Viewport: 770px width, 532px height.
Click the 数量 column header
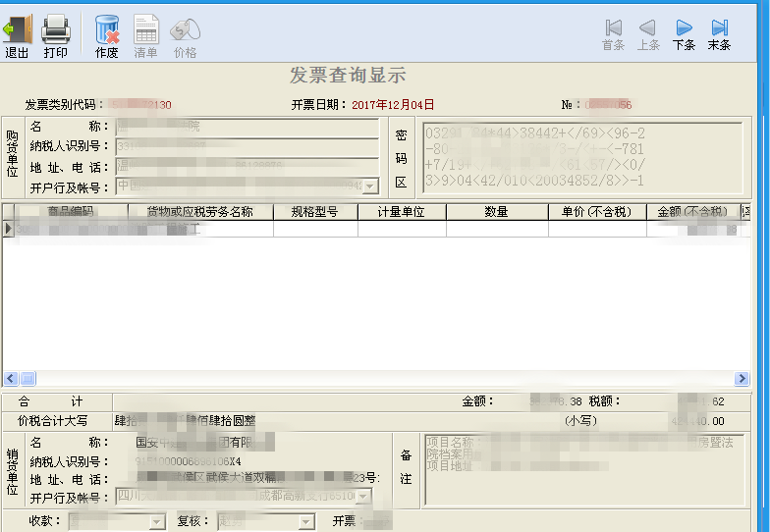(x=497, y=212)
